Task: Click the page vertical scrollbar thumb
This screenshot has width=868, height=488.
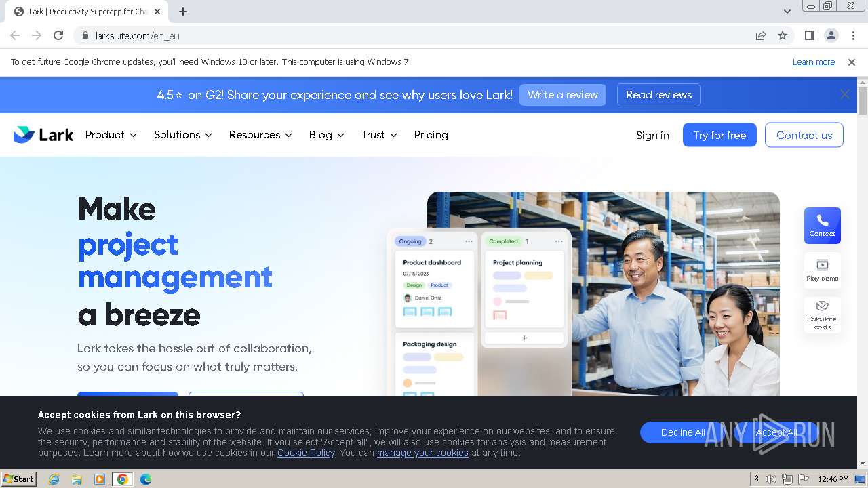Action: (863, 100)
